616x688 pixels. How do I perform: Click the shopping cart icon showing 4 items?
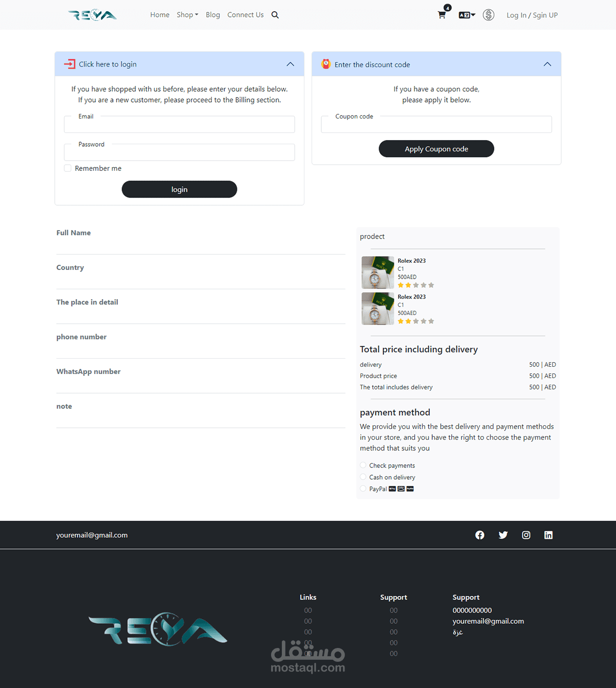(441, 15)
